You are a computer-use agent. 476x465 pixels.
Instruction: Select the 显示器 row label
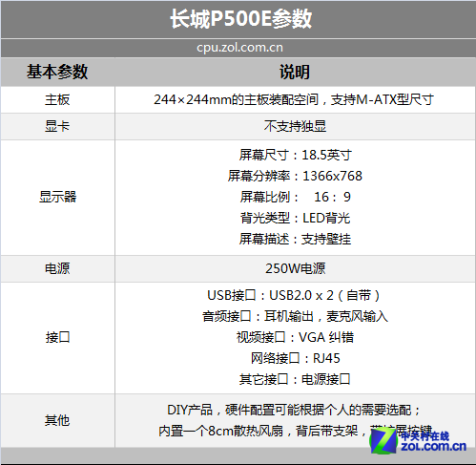point(57,197)
